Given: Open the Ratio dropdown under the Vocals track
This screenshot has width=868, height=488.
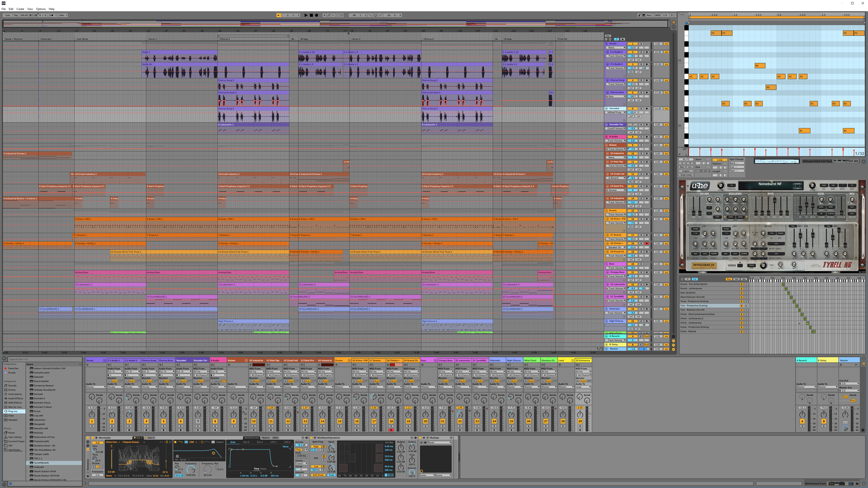Looking at the screenshot, I should click(x=616, y=47).
